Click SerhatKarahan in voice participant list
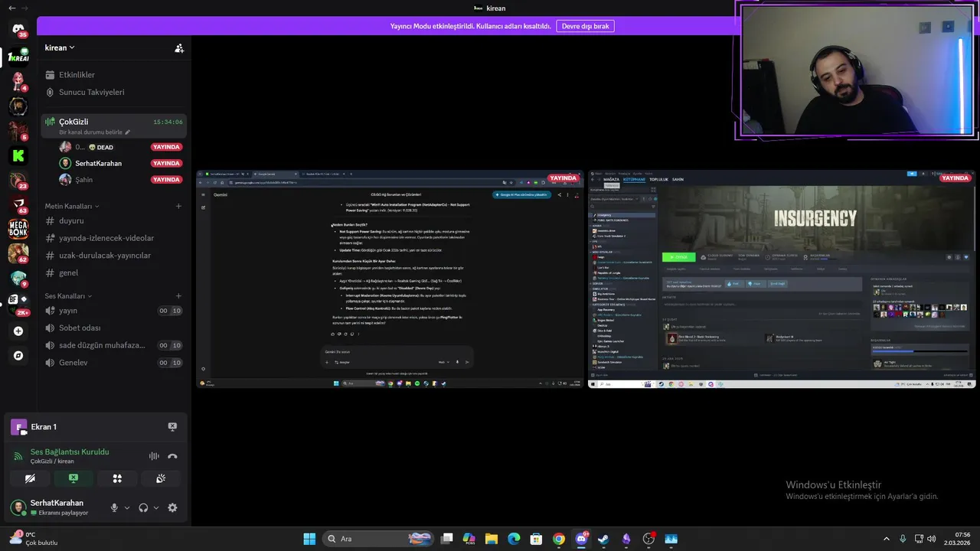Viewport: 980px width, 551px height. pyautogui.click(x=99, y=163)
